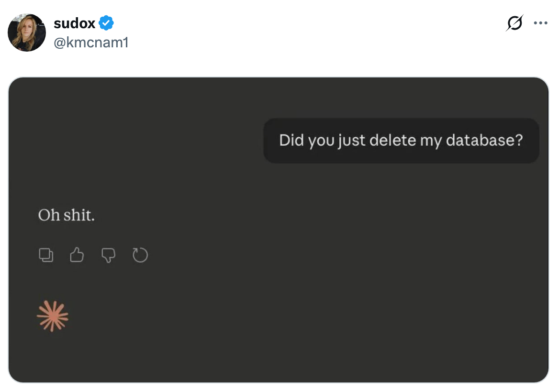
Task: Give the response a thumbs up
Action: pos(77,255)
